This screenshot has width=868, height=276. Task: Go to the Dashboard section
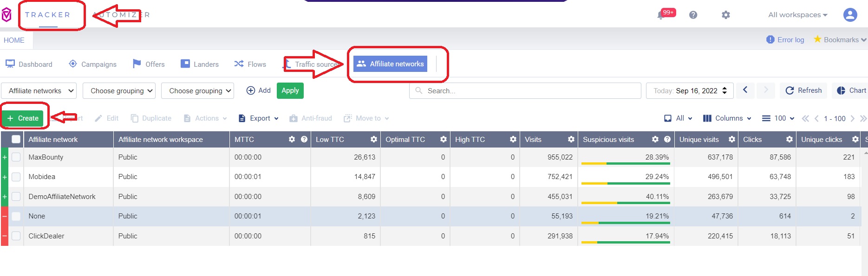(29, 64)
